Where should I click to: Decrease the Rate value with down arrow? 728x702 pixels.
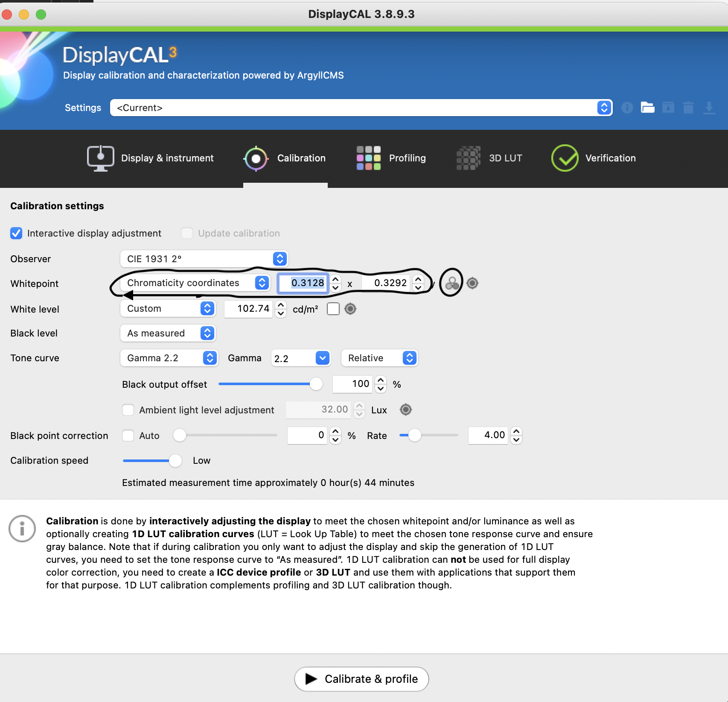[x=517, y=439]
